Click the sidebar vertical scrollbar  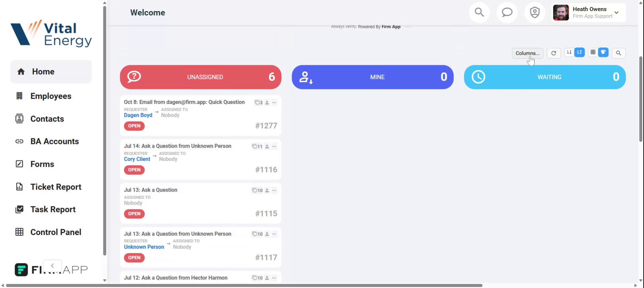pyautogui.click(x=105, y=131)
